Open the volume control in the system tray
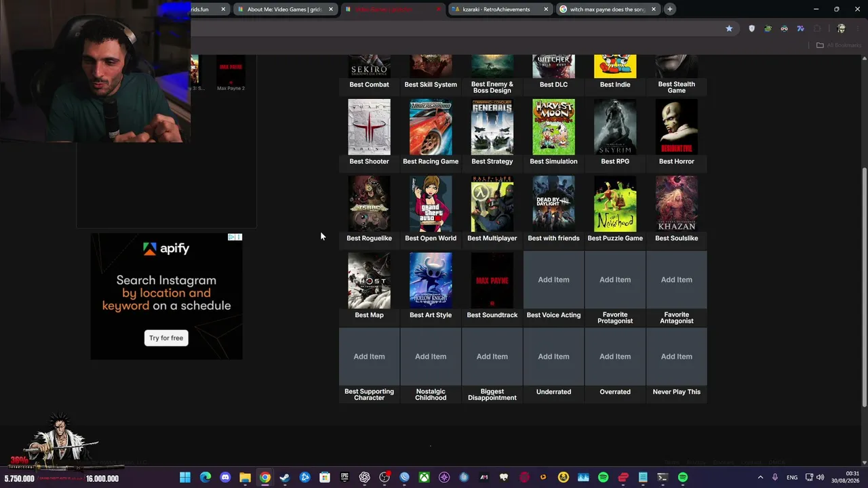 821,478
